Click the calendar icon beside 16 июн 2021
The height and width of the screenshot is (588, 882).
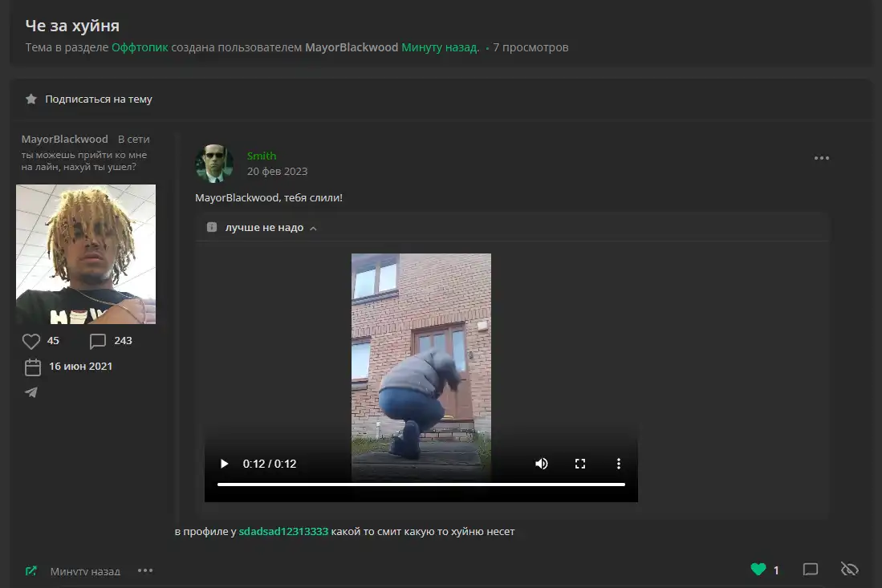pos(32,367)
